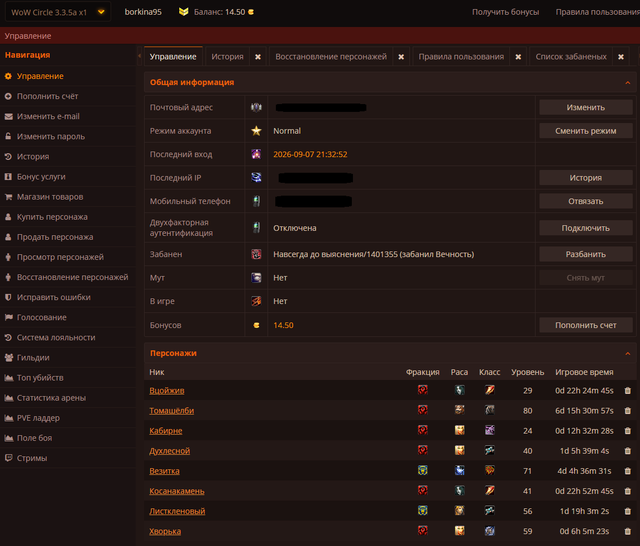640x546 pixels.
Task: Switch to the Восстановление персонажей tab
Action: point(331,57)
